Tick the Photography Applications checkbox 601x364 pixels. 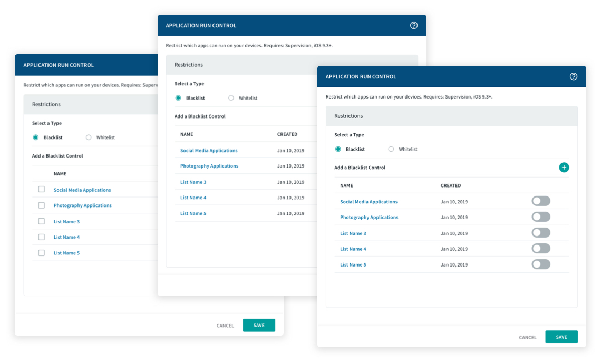(x=42, y=205)
